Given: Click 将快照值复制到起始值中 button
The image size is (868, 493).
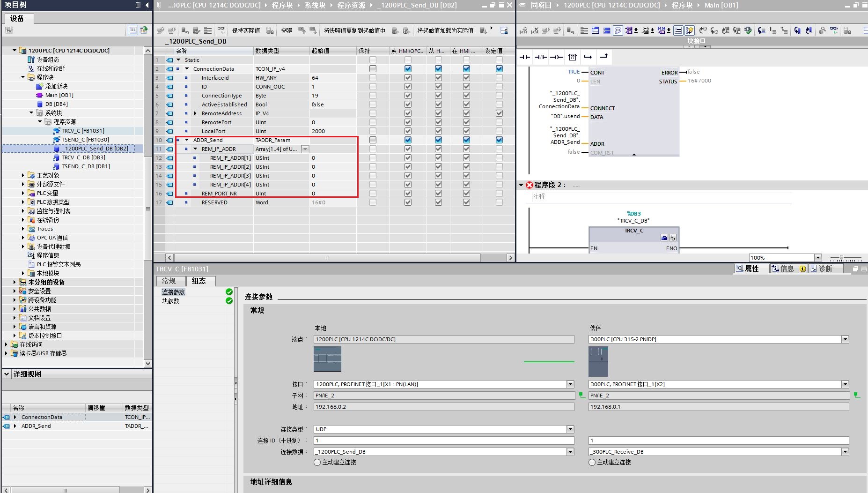Looking at the screenshot, I should coord(354,30).
